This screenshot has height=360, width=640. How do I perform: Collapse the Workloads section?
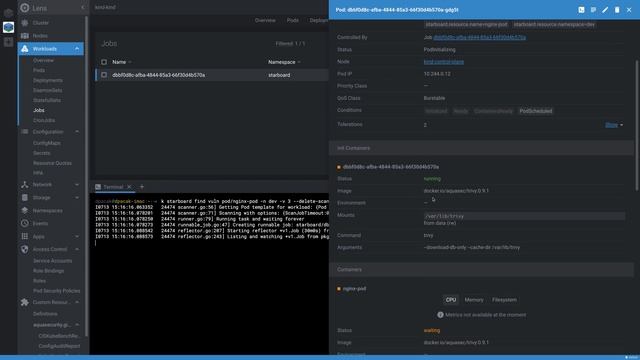77,49
